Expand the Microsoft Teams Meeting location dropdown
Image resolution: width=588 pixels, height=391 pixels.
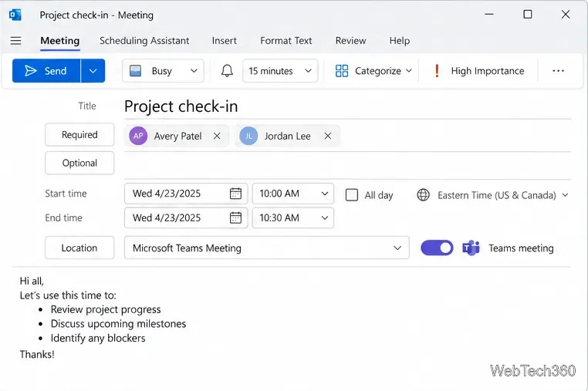(x=397, y=248)
